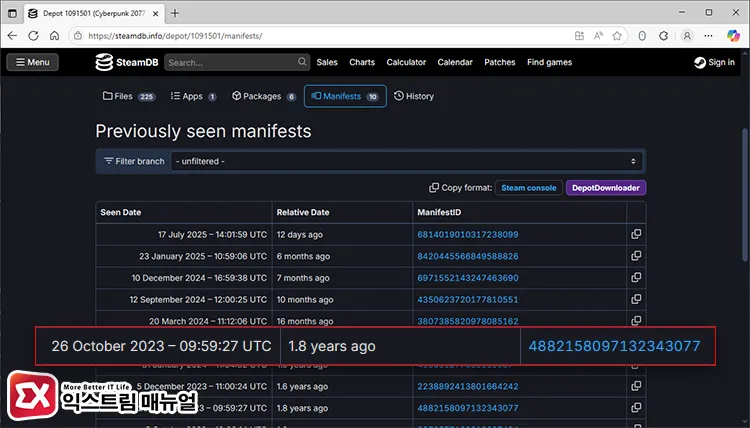The width and height of the screenshot is (750, 428).
Task: Copy manifest from 10 December 2024 row
Action: coord(636,277)
